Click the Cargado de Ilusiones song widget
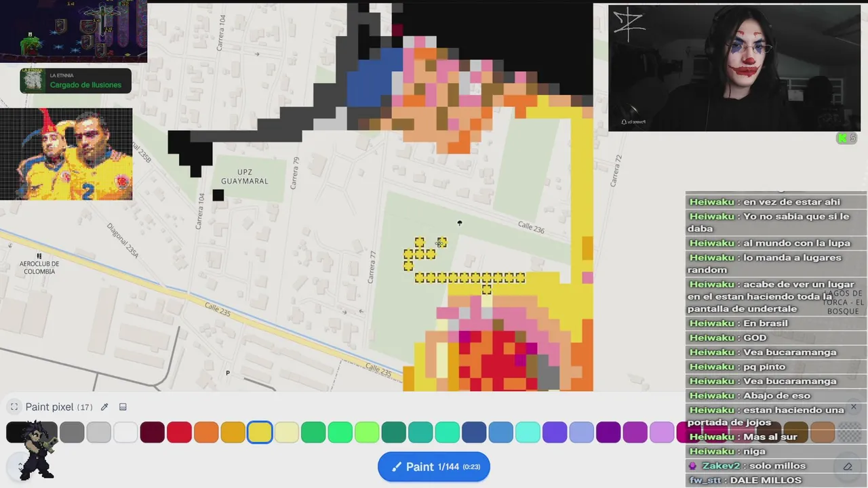The image size is (868, 488). click(75, 81)
